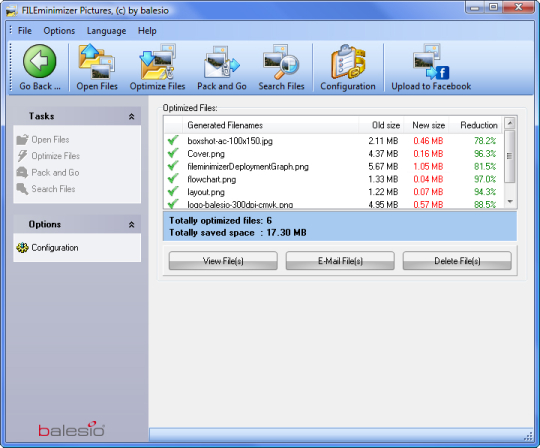Click the title bar application icon
This screenshot has width=540, height=448.
point(12,11)
